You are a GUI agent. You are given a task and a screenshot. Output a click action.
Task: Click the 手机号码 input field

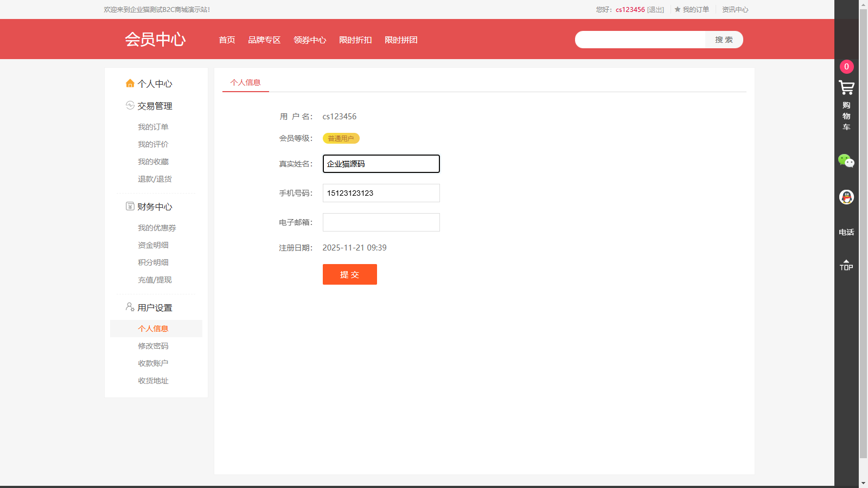pos(381,193)
